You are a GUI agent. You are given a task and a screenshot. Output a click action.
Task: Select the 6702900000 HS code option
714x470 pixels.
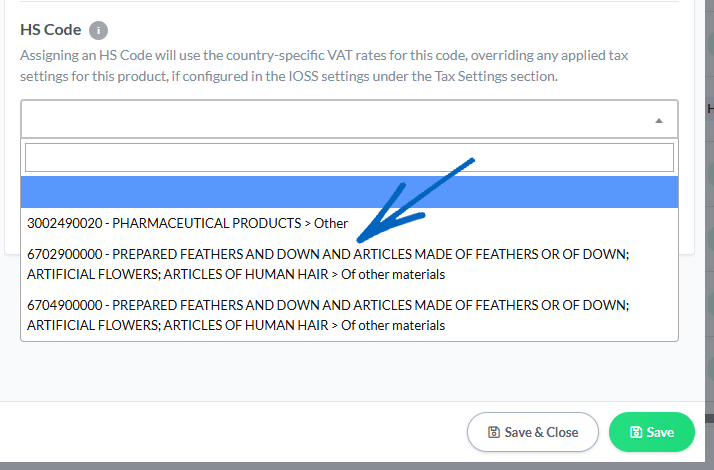(349, 264)
